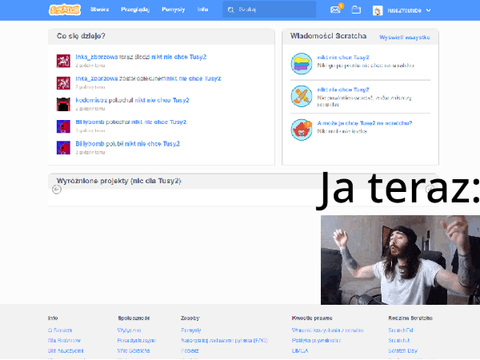480x360 pixels.
Task: Open first 'nikt nie chce Tusy2' news headline
Action: [343, 57]
